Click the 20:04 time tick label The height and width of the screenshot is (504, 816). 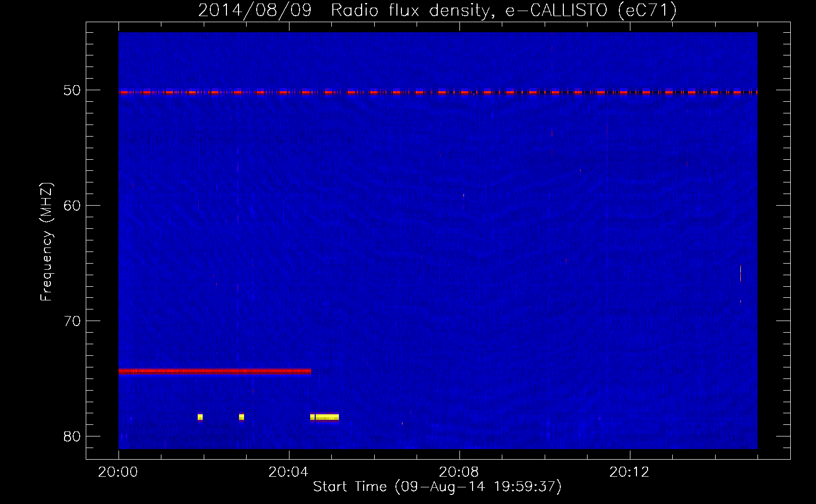point(288,472)
